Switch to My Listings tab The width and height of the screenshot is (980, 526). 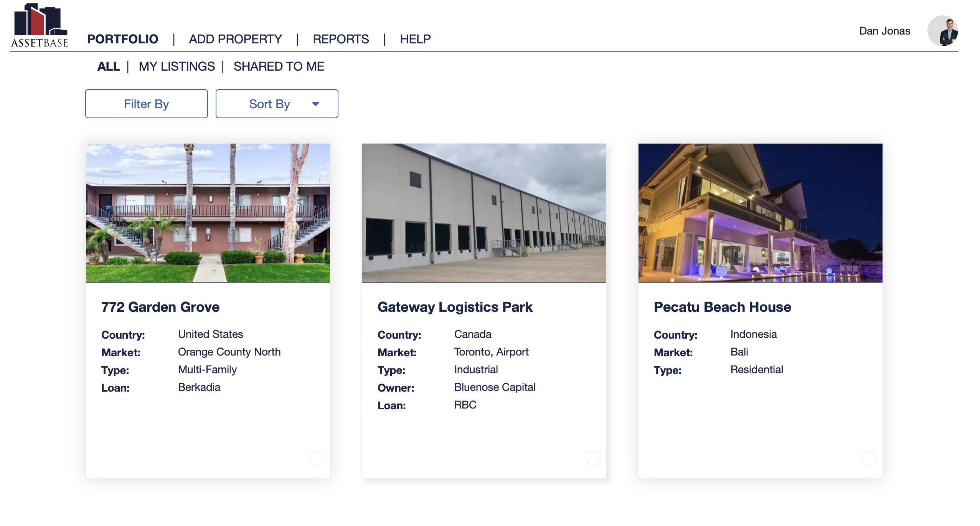(x=177, y=66)
